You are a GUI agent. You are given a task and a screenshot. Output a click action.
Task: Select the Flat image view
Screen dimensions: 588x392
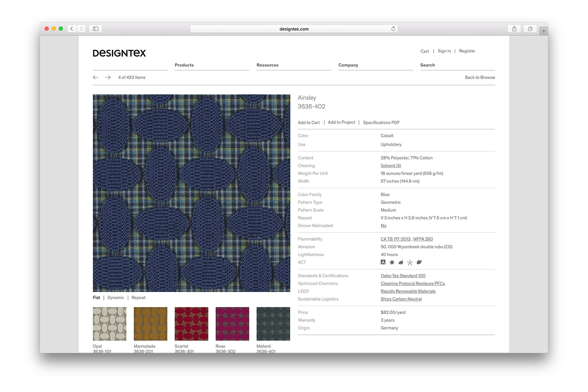pyautogui.click(x=96, y=298)
